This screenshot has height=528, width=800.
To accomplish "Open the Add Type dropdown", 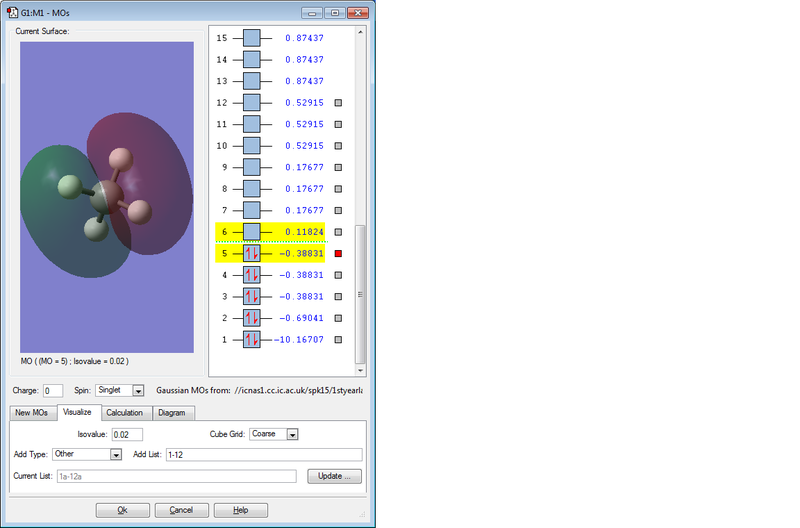I will point(116,455).
